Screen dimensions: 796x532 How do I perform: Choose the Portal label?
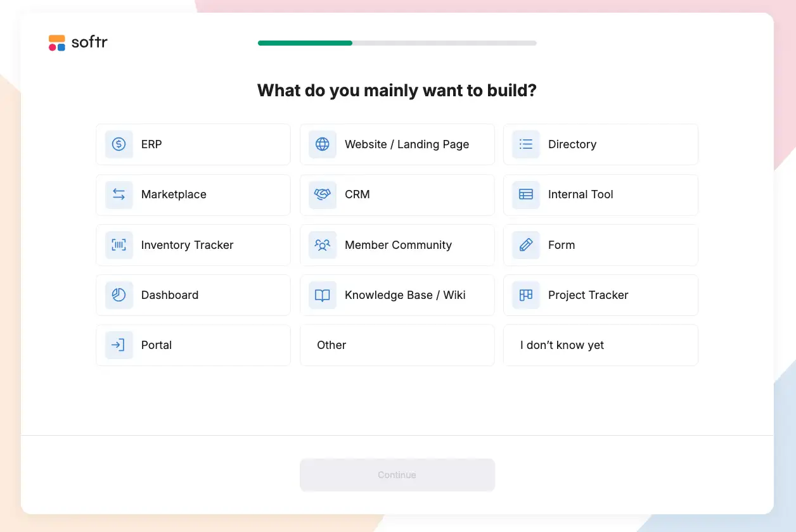click(x=157, y=345)
